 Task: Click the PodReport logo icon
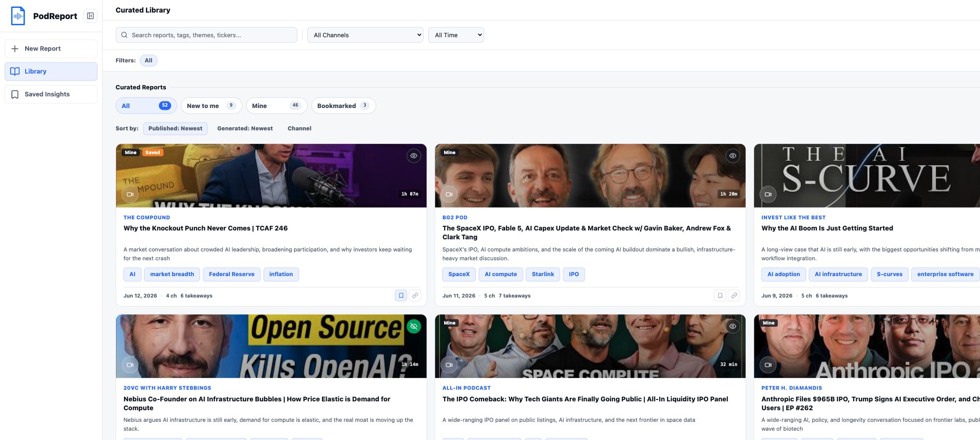point(18,16)
